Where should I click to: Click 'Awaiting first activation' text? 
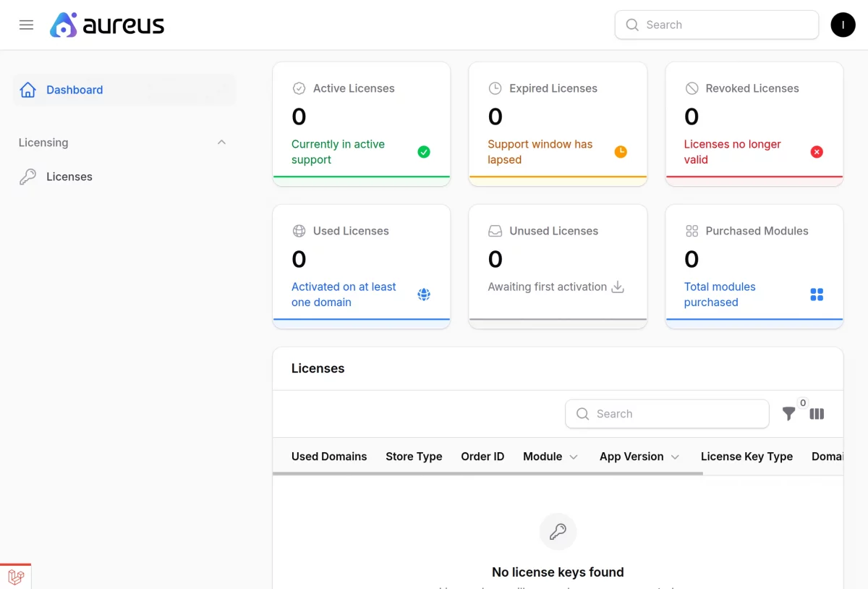547,287
